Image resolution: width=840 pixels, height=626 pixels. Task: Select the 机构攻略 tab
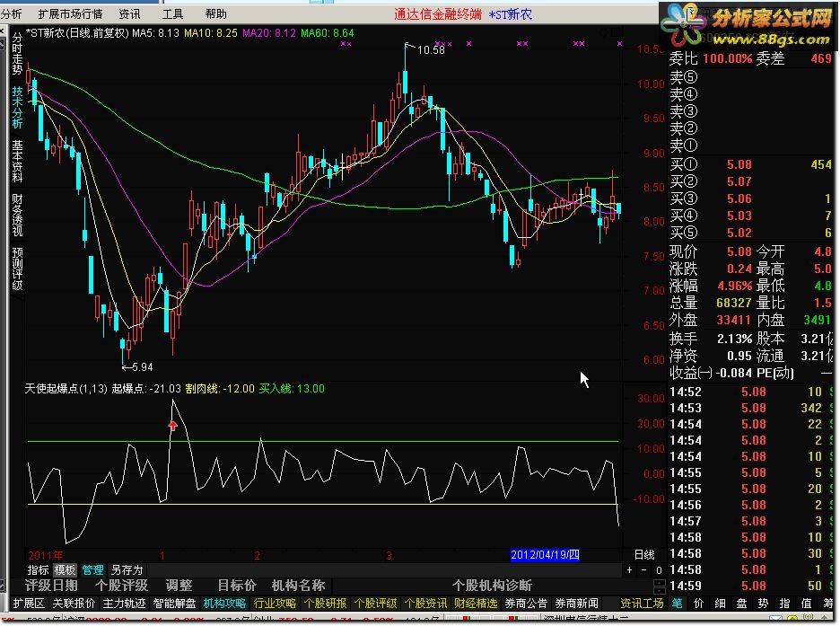[224, 604]
